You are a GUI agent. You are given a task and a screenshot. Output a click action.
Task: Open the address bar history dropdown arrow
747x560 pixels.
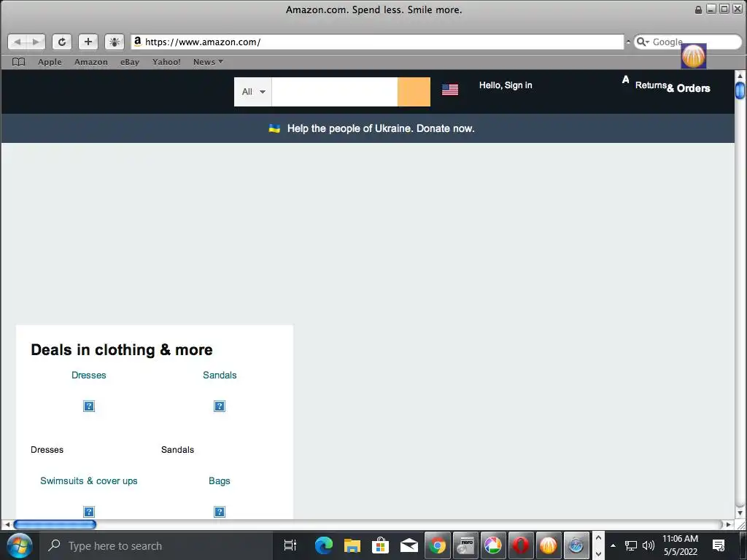628,42
